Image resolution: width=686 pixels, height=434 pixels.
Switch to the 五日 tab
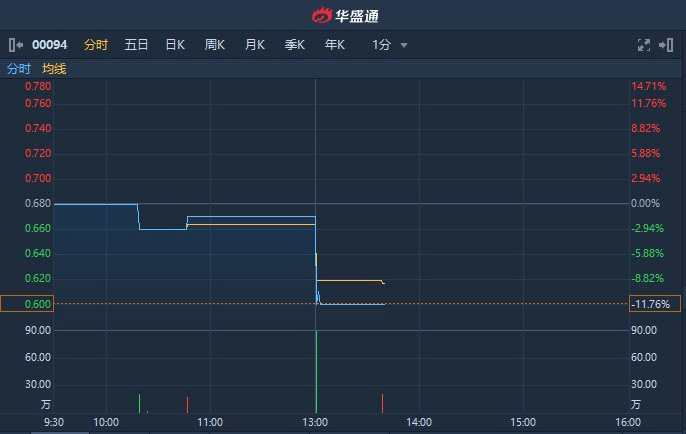136,45
